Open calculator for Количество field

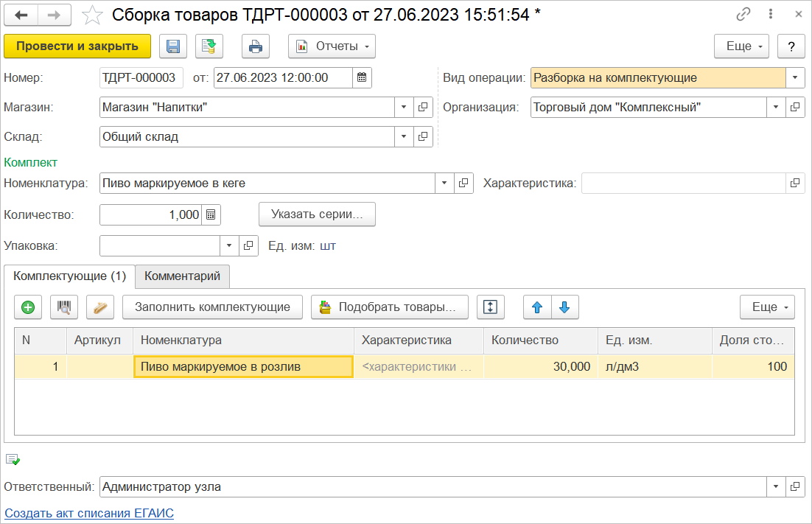211,214
